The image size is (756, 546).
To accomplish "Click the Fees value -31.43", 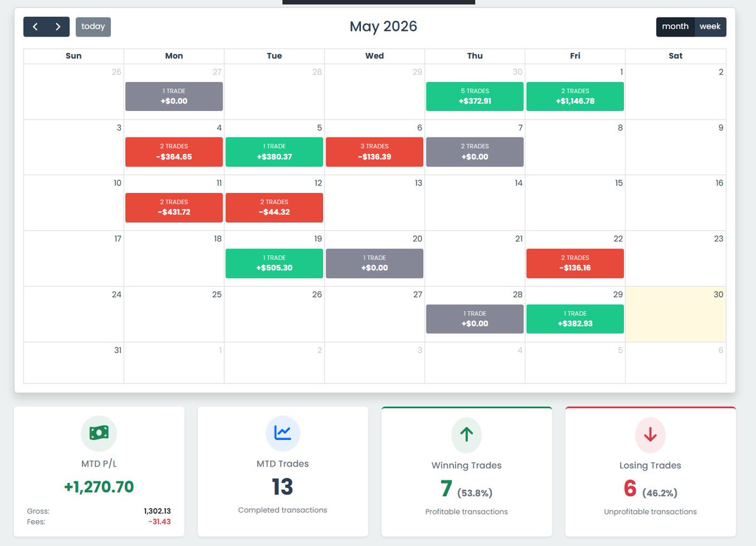I will coord(159,521).
